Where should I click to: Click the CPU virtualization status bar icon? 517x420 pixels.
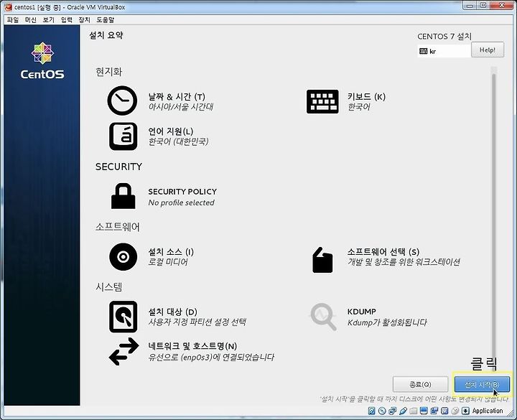click(444, 411)
